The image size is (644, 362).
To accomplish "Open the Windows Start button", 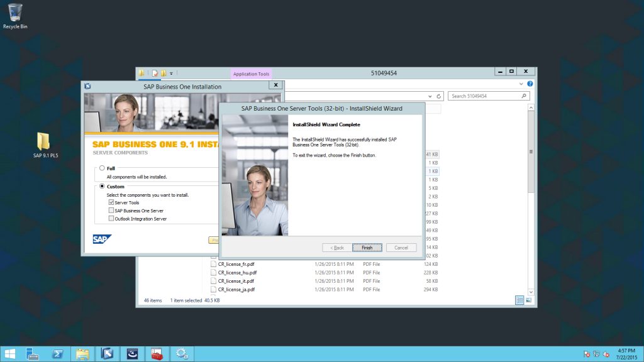I will tap(10, 354).
